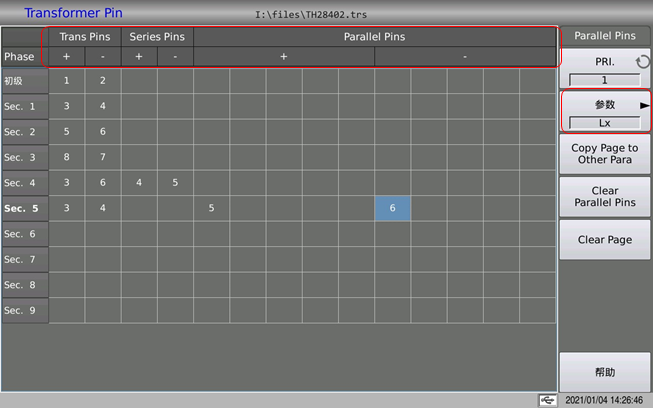653x408 pixels.
Task: Hit the Clear Page button
Action: point(605,240)
